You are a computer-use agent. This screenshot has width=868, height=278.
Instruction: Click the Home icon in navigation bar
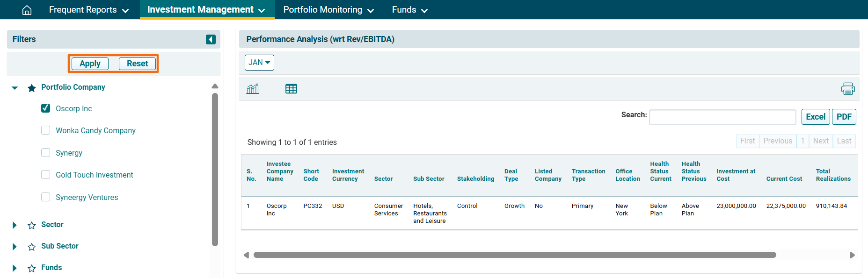27,10
